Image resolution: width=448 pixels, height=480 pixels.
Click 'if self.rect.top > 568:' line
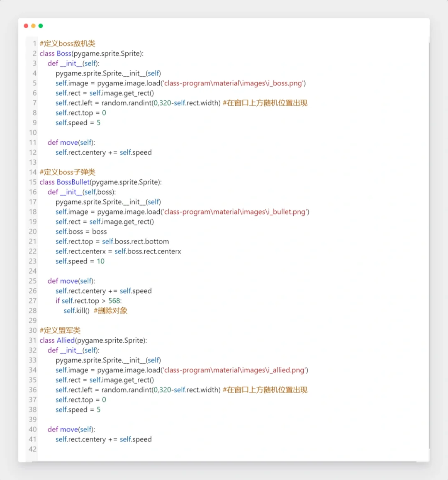pyautogui.click(x=88, y=301)
